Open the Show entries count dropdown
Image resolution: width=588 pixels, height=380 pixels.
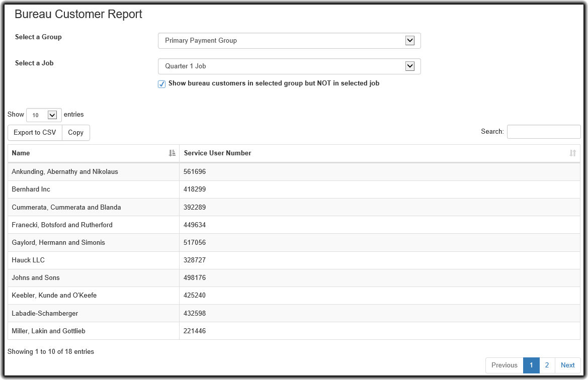(x=44, y=115)
